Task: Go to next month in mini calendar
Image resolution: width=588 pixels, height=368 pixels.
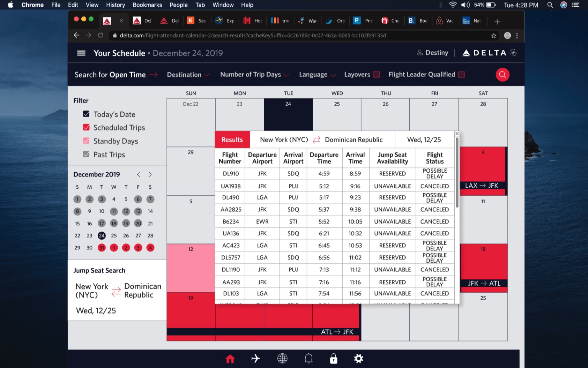Action: 150,174
